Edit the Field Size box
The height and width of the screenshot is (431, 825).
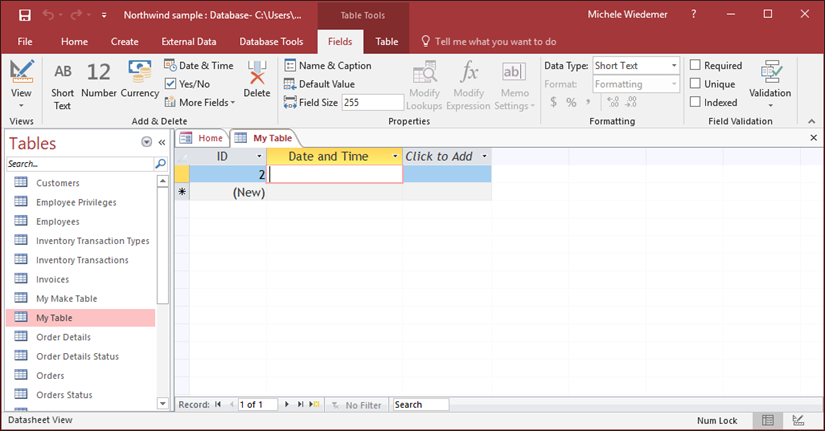pyautogui.click(x=373, y=103)
